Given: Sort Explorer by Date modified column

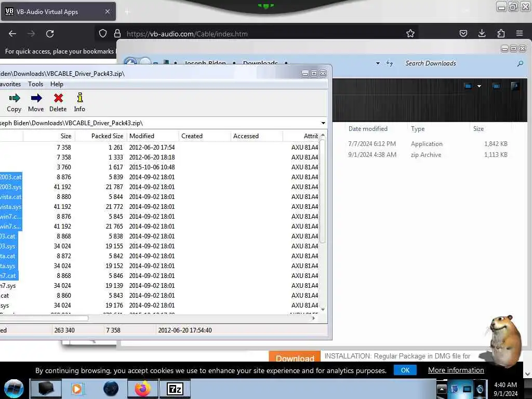Looking at the screenshot, I should pos(368,129).
